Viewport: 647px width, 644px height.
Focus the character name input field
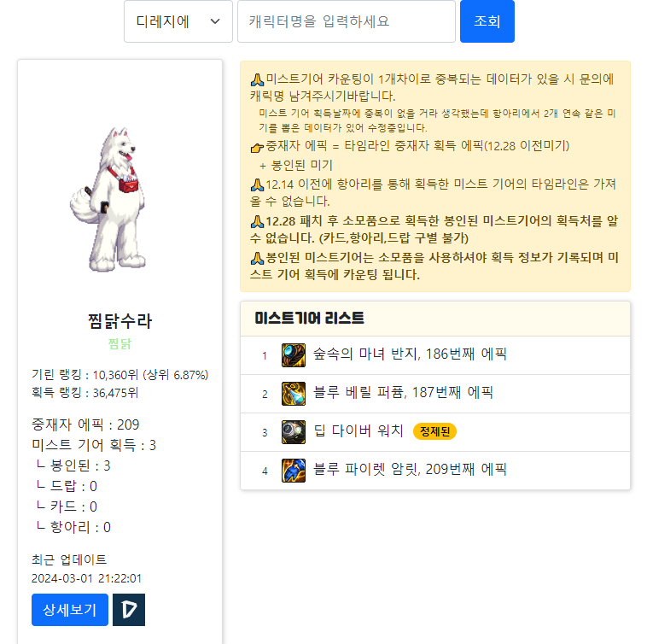coord(347,21)
